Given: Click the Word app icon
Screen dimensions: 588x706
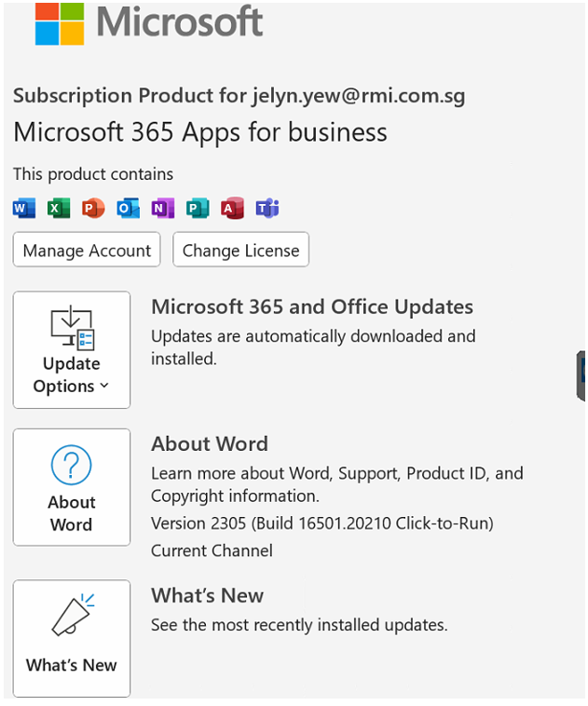Looking at the screenshot, I should [x=24, y=208].
